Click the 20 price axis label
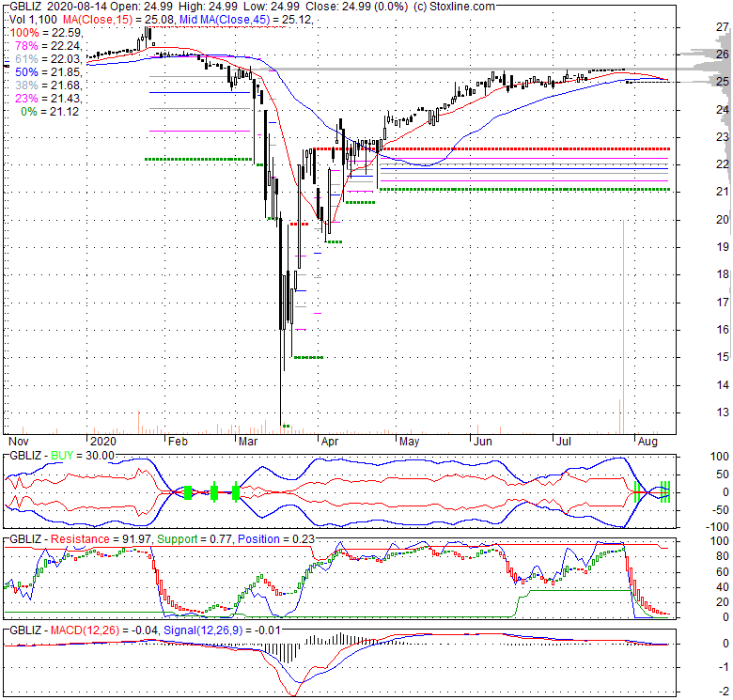 coord(723,220)
